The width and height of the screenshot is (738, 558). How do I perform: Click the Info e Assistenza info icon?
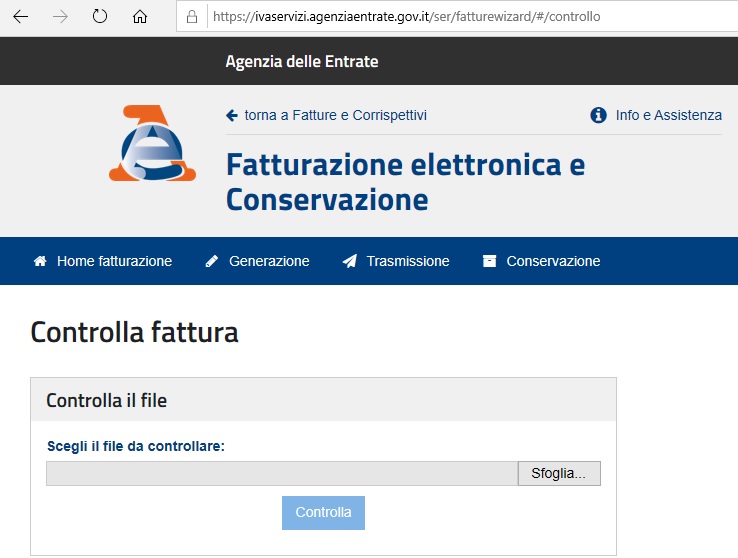(x=598, y=115)
